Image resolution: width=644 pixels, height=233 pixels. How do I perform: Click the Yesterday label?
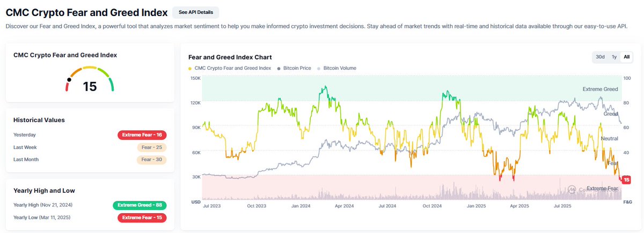25,135
